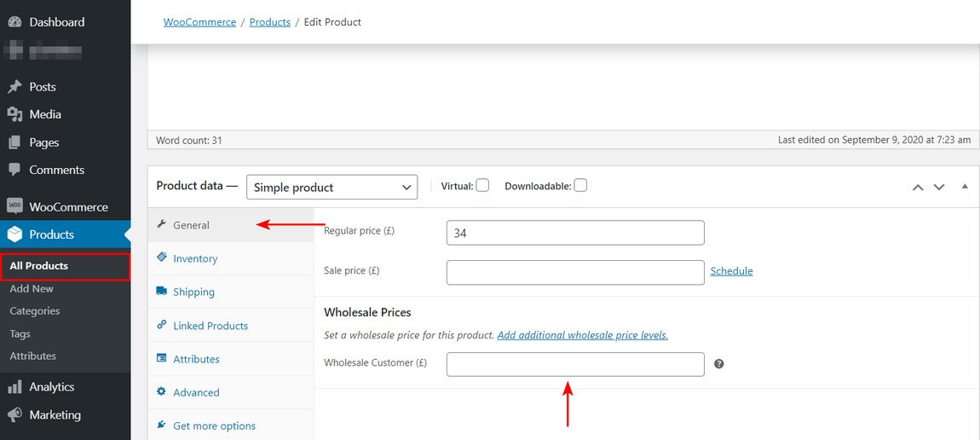Viewport: 980px width, 440px height.
Task: Click the Inventory tag icon
Action: tap(161, 258)
